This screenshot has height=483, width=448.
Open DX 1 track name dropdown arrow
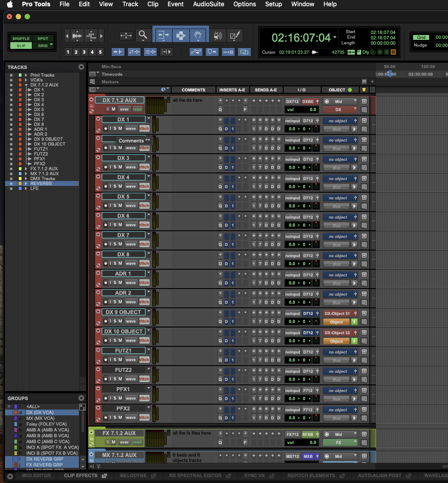click(149, 119)
